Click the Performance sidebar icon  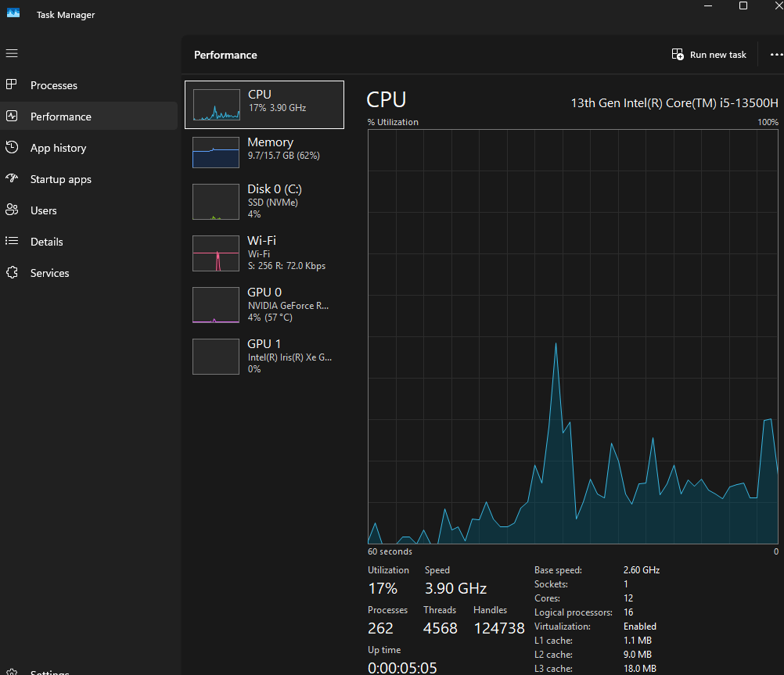click(x=12, y=116)
